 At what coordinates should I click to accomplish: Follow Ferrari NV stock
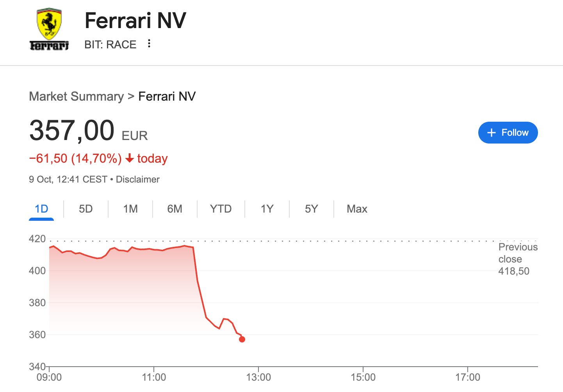tap(508, 133)
